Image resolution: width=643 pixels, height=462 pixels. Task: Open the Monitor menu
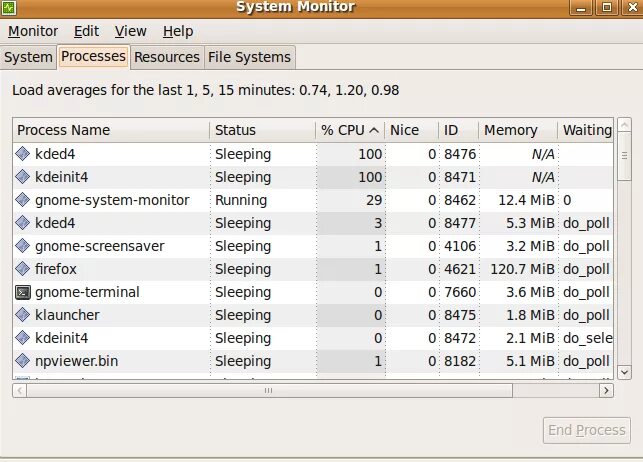pyautogui.click(x=33, y=31)
